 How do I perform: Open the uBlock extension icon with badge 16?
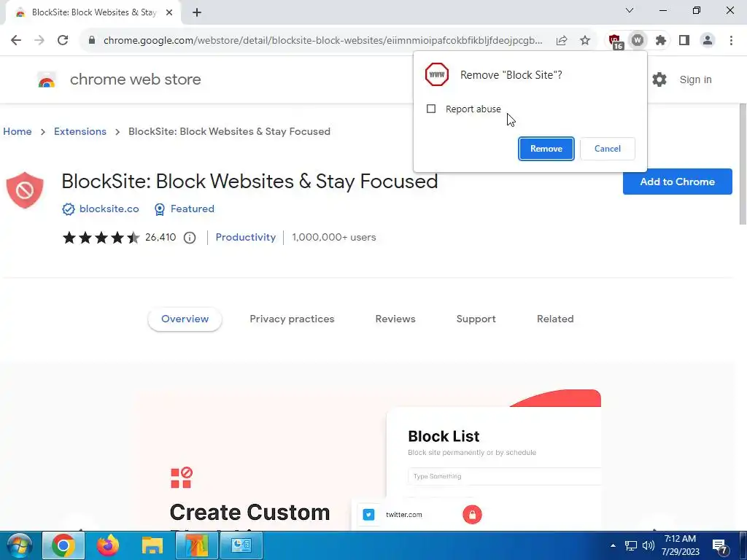click(x=616, y=42)
